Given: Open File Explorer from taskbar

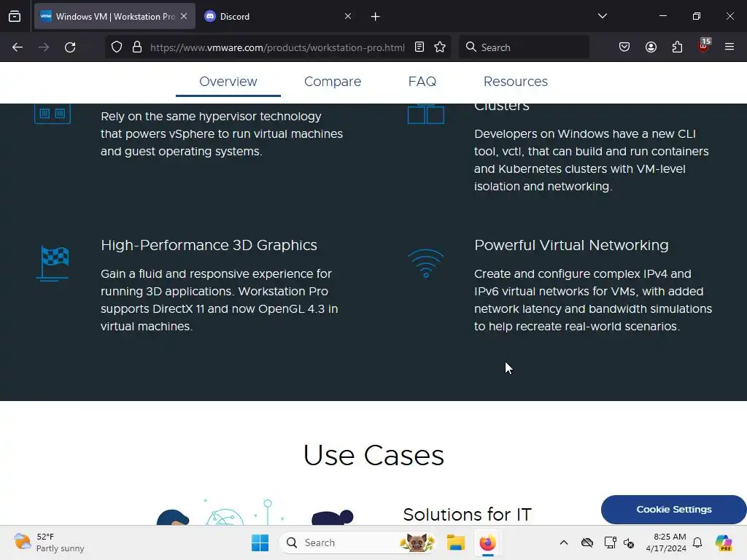Looking at the screenshot, I should [455, 542].
